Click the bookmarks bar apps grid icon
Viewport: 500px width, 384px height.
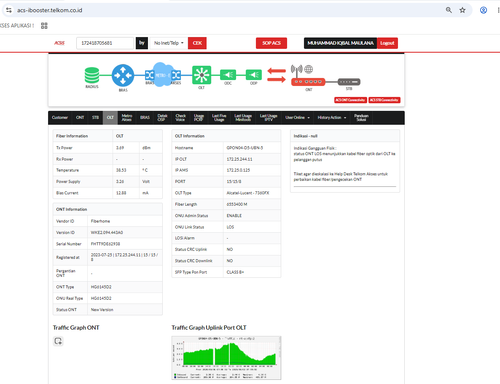(44, 26)
